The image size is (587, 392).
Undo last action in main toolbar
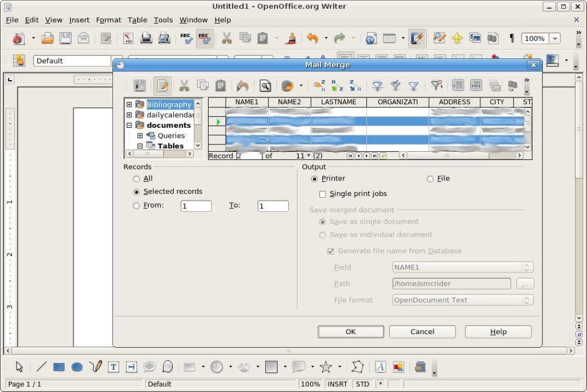pyautogui.click(x=312, y=38)
